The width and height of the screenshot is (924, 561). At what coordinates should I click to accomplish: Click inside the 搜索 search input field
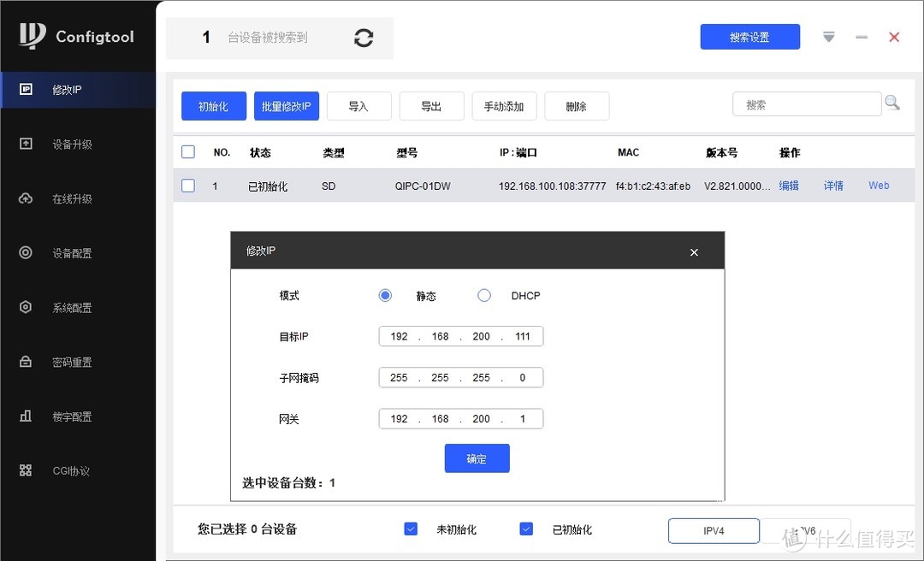(x=804, y=103)
